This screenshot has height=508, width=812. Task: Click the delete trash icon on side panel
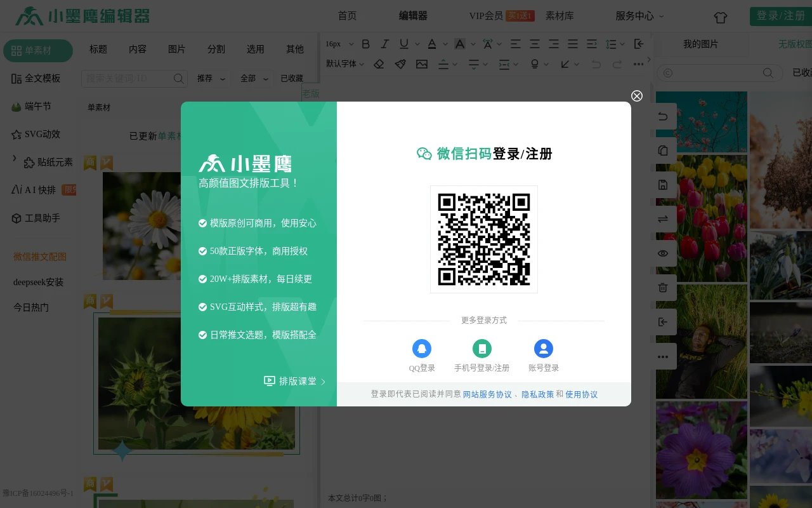click(x=663, y=288)
